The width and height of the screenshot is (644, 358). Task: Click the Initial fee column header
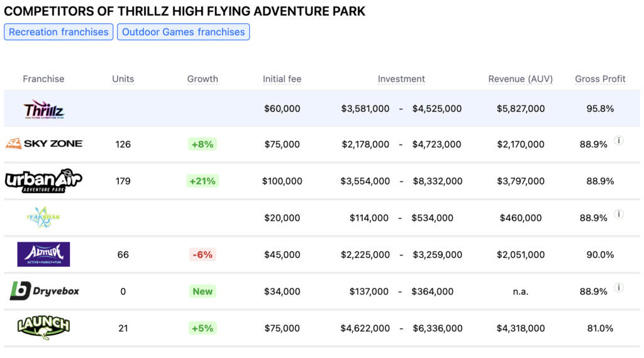[x=282, y=79]
